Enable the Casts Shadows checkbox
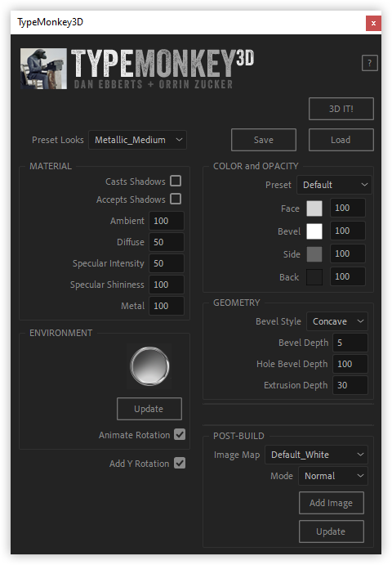The image size is (392, 565). [x=176, y=181]
